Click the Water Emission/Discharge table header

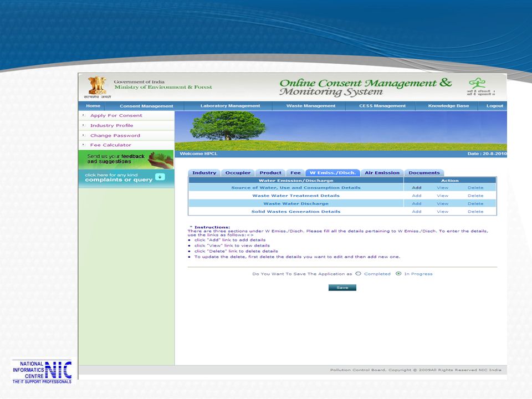[x=296, y=181]
